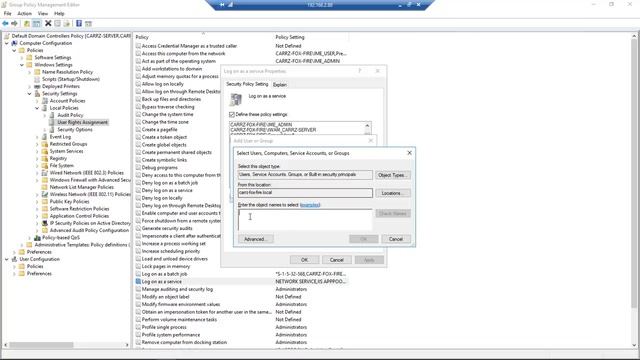Click the icon beside Access Credential Manager policy

tap(138, 46)
